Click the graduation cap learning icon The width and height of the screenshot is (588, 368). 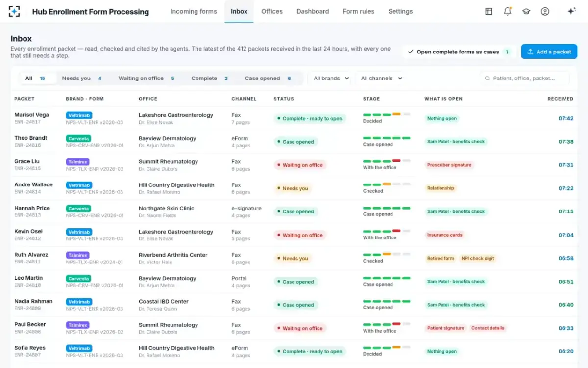click(x=526, y=11)
